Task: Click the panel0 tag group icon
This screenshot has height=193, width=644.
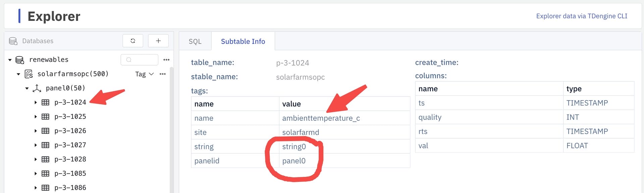Action: 37,88
